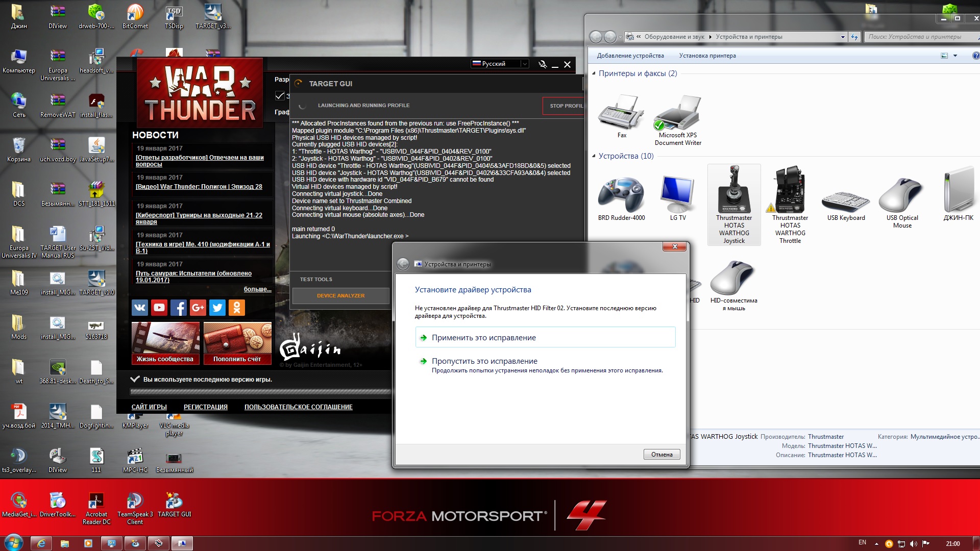
Task: Open the Odnoklassniki social icon in launcher
Action: click(x=237, y=307)
